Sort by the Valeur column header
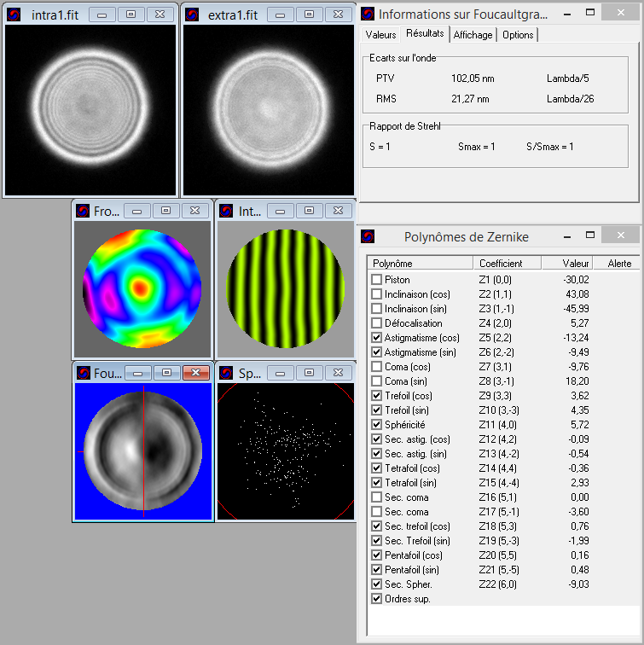This screenshot has height=645, width=644. pyautogui.click(x=567, y=264)
